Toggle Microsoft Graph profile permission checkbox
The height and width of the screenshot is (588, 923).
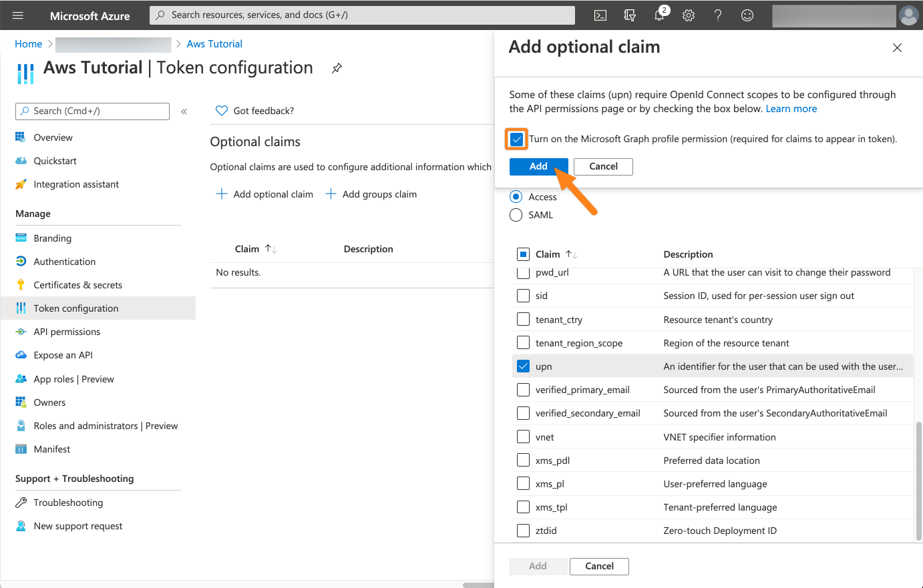516,139
